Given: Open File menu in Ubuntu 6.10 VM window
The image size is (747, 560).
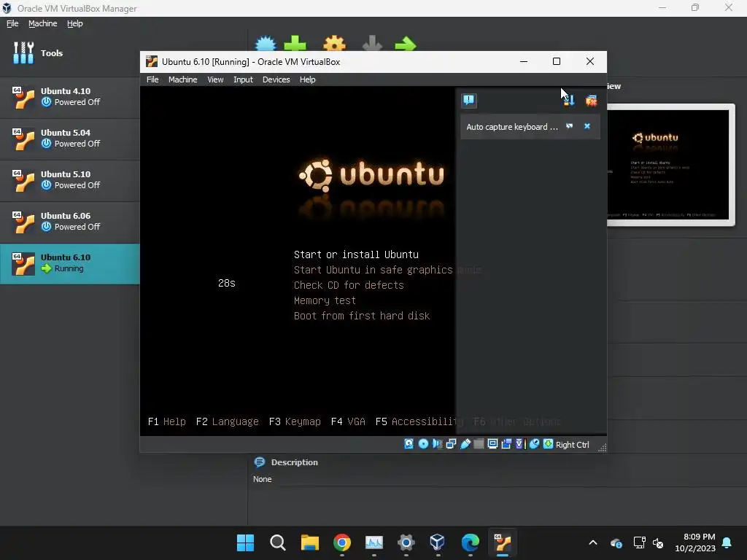Looking at the screenshot, I should point(152,79).
